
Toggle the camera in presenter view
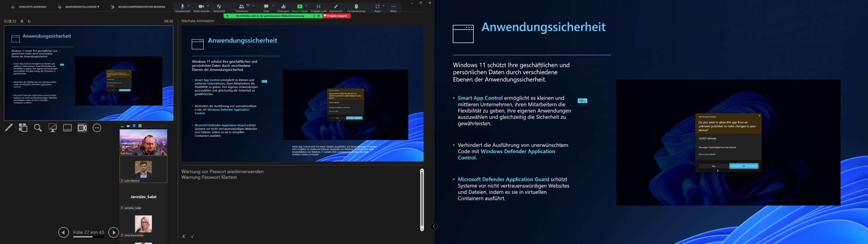tap(82, 128)
